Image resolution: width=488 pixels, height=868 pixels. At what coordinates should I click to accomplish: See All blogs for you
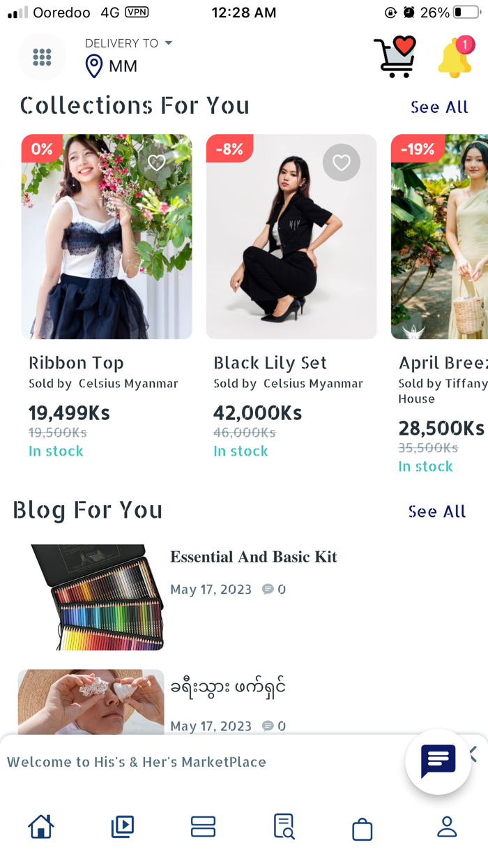437,511
